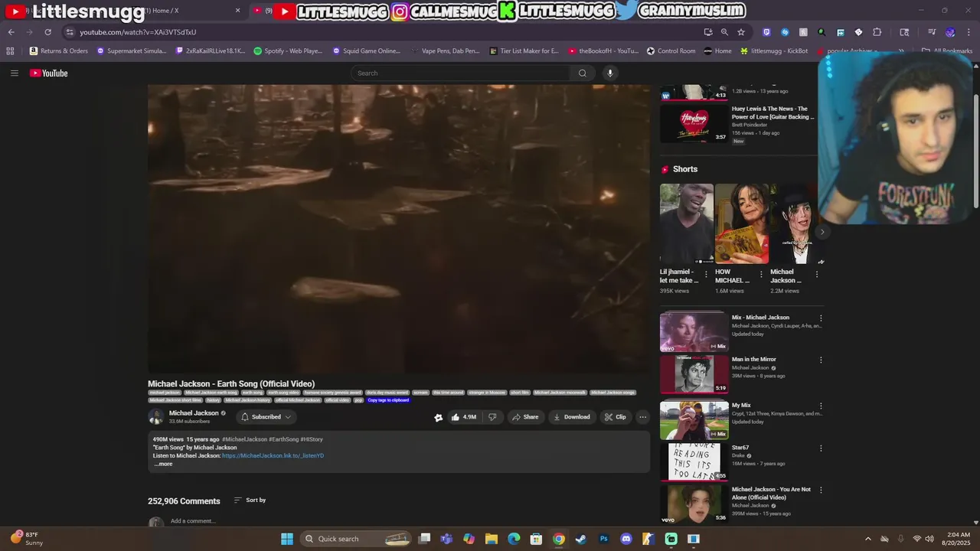Open options for Mix - Michael Jackson

pyautogui.click(x=821, y=318)
